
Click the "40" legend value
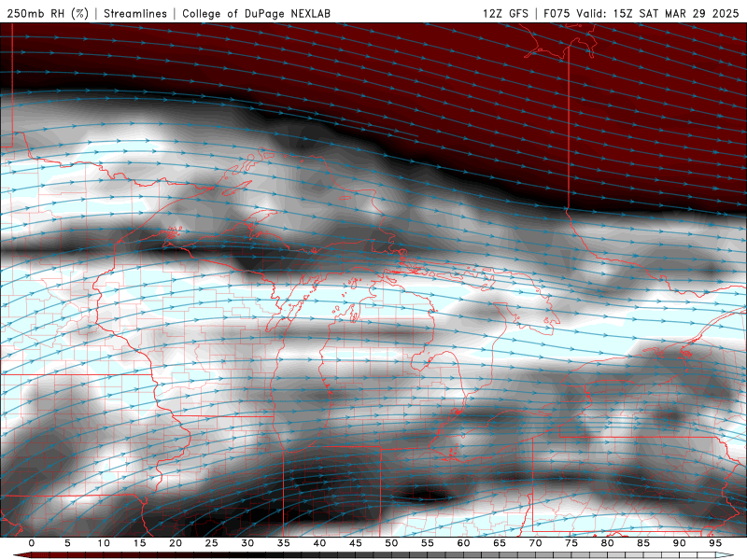(319, 543)
